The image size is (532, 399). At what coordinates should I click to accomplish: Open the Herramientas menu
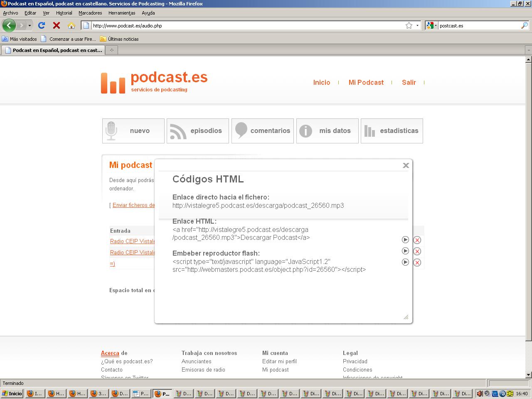(x=122, y=13)
